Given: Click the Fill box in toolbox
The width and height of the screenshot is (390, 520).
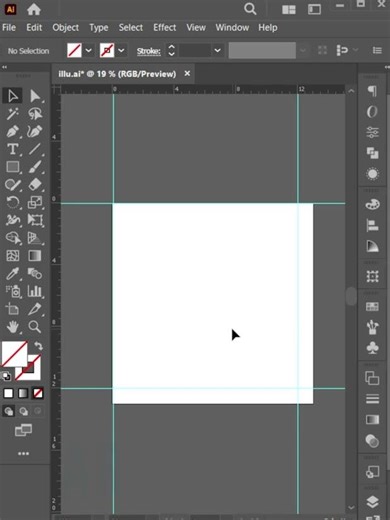Looking at the screenshot, I should 14,353.
